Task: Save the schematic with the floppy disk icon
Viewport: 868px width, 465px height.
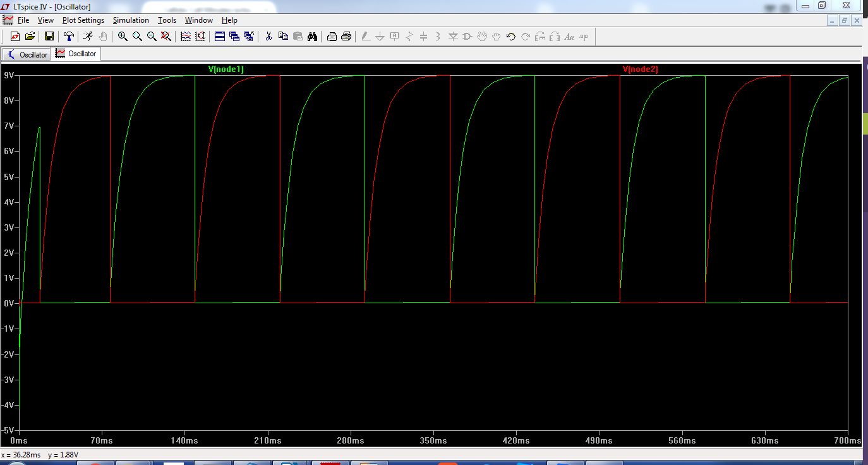Action: (x=48, y=36)
